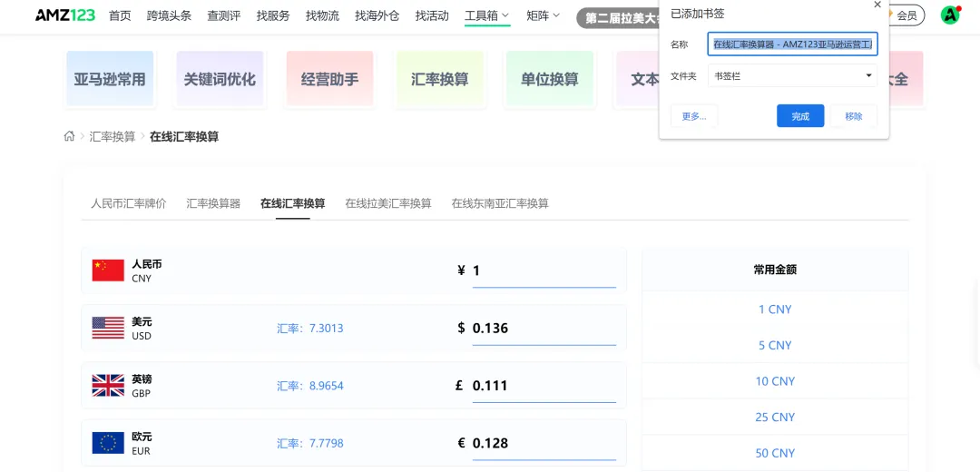Viewport: 980px width, 472px height.
Task: Open 找服务 in the top navigation
Action: click(273, 15)
